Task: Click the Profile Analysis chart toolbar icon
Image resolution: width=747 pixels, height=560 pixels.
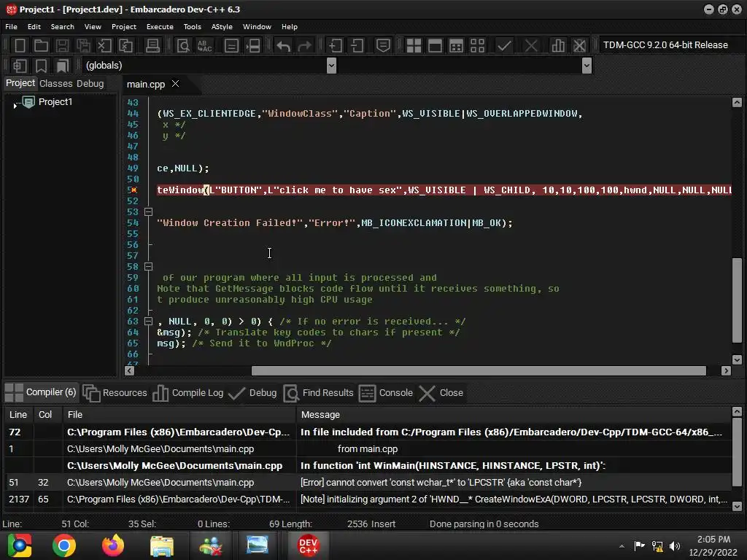Action: (x=558, y=46)
